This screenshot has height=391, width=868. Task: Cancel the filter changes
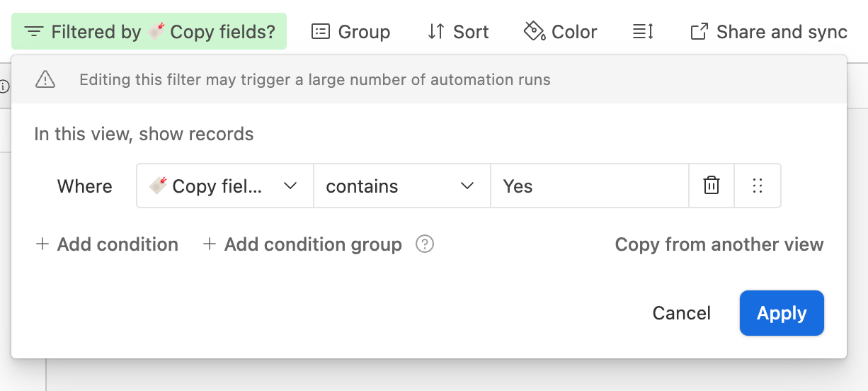tap(682, 313)
